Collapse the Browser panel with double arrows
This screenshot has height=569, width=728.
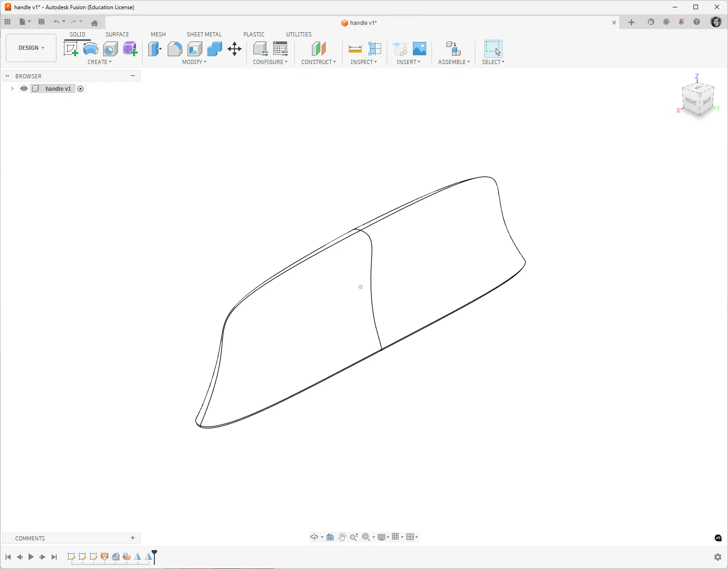[x=7, y=76]
